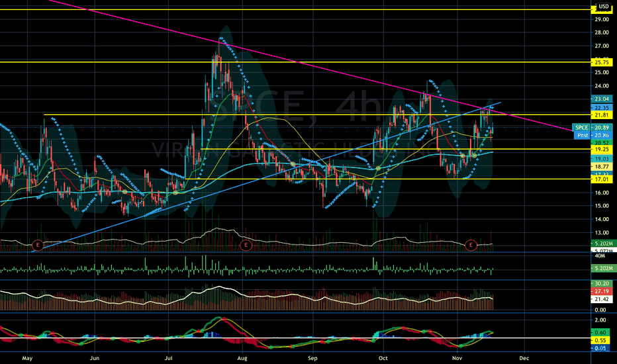Click the yellow 25.75 price label
This screenshot has width=617, height=364.
(x=602, y=62)
